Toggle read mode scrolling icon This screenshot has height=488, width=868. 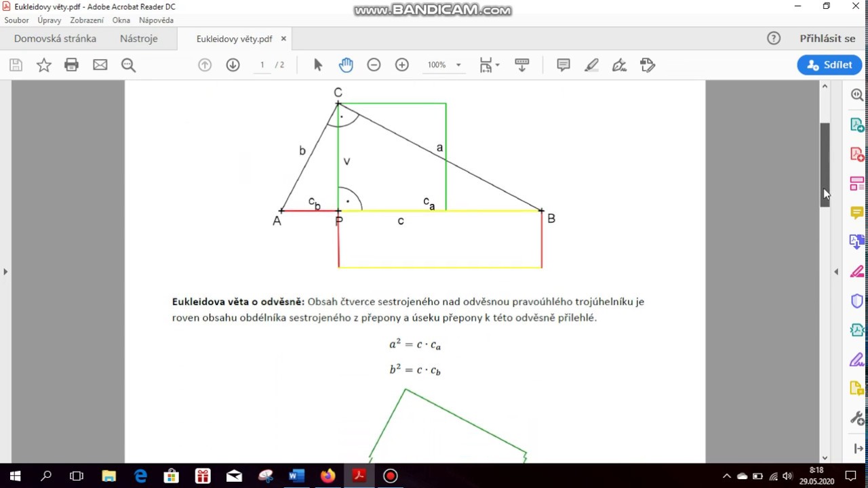[x=521, y=65]
